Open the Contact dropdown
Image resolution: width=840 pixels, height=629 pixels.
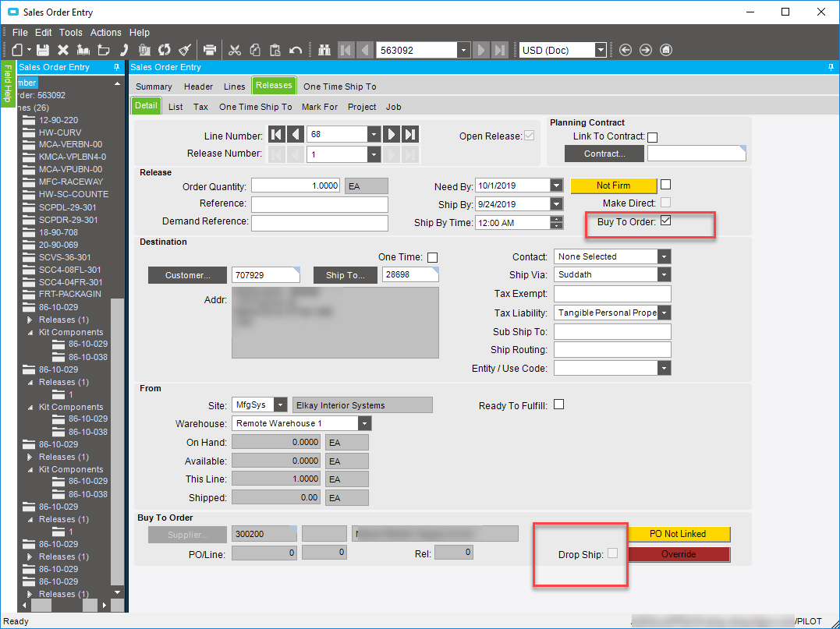tap(665, 256)
